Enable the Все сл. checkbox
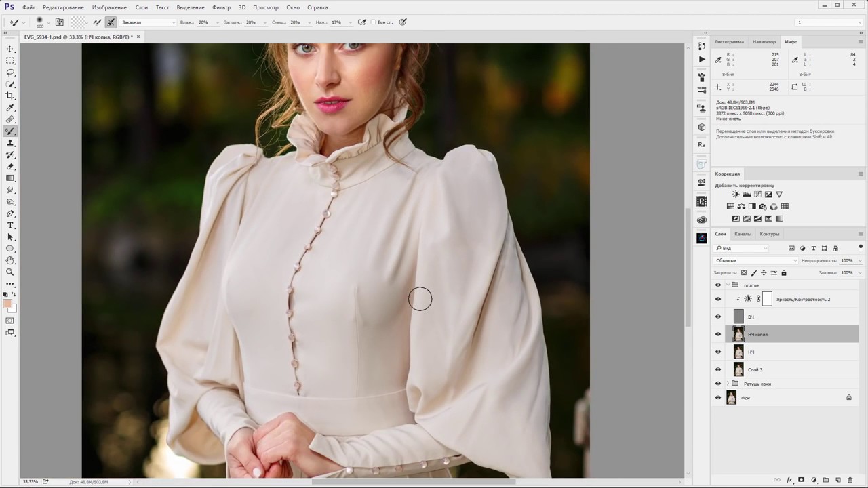This screenshot has height=488, width=868. click(x=372, y=22)
